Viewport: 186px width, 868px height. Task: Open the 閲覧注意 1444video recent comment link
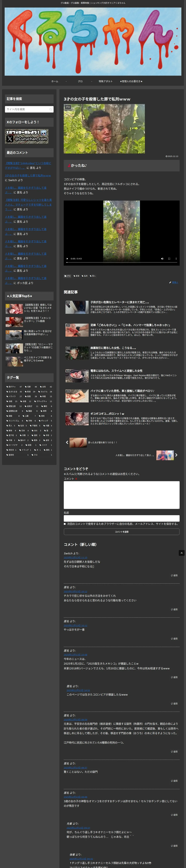(x=28, y=165)
